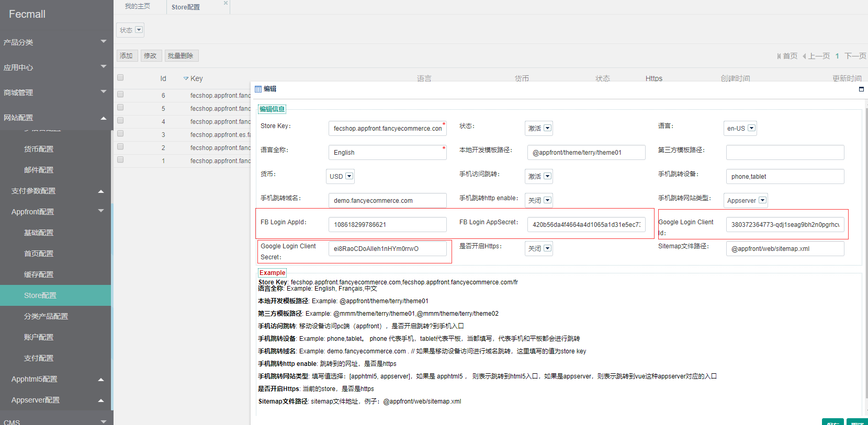Close the Store配置 tab with x icon
This screenshot has height=425, width=868.
pyautogui.click(x=226, y=3)
